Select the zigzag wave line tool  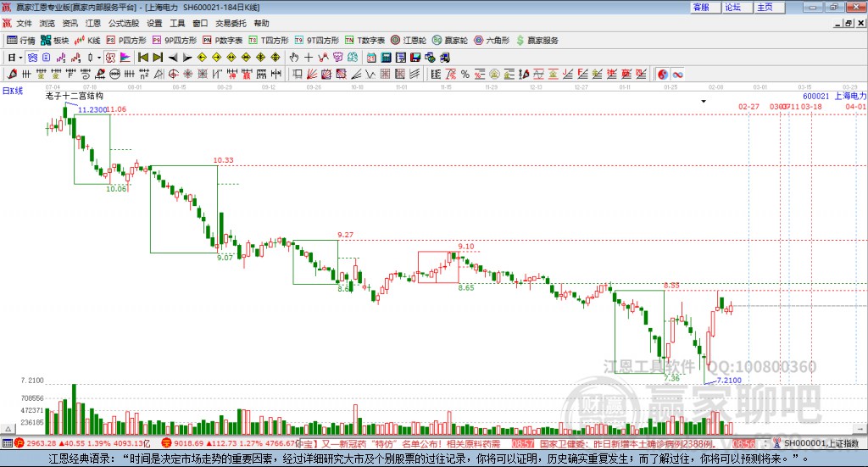pyautogui.click(x=370, y=74)
